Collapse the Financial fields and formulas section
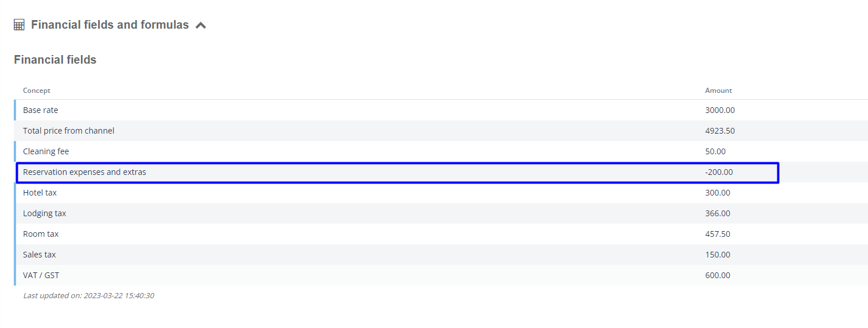Viewport: 868px width, 328px height. [201, 25]
